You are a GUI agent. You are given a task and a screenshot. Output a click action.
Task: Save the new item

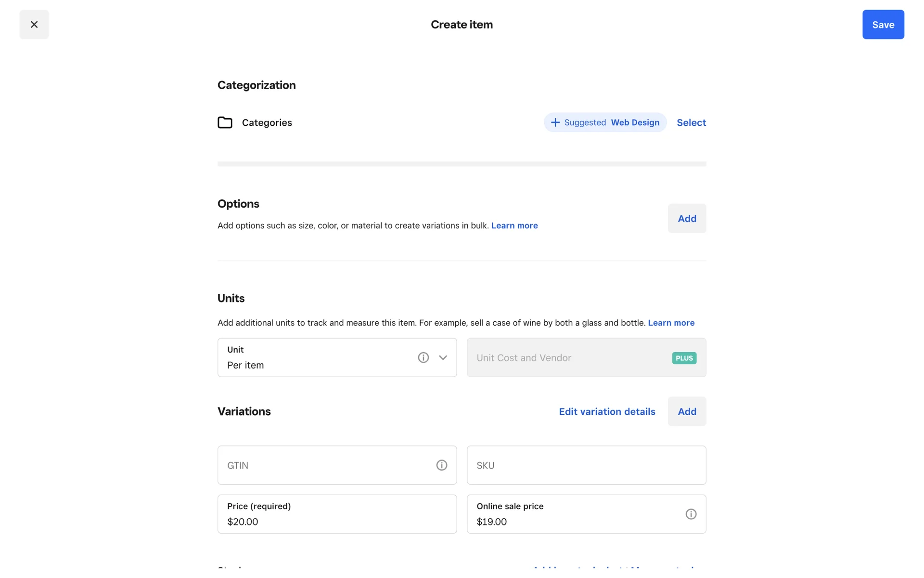883,25
